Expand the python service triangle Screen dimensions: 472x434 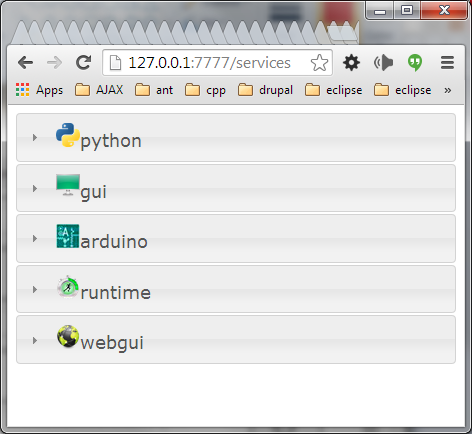coord(35,137)
